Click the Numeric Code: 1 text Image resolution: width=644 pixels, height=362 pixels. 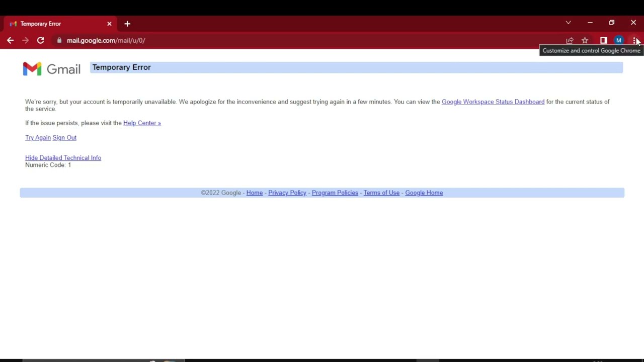[x=48, y=165]
